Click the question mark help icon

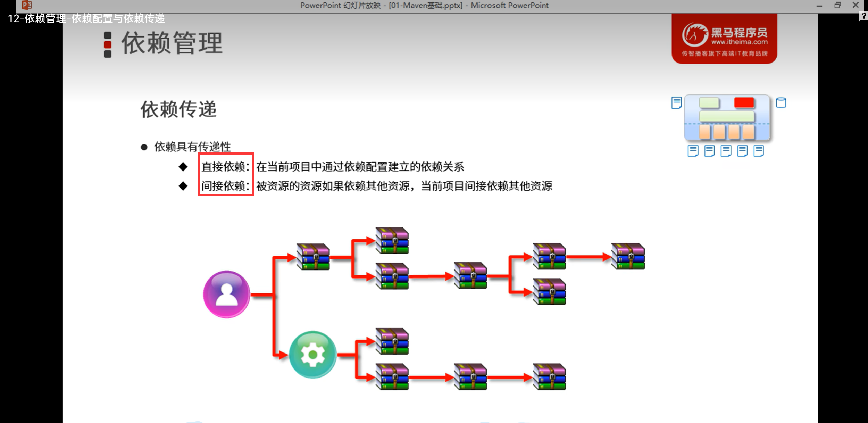point(863,16)
